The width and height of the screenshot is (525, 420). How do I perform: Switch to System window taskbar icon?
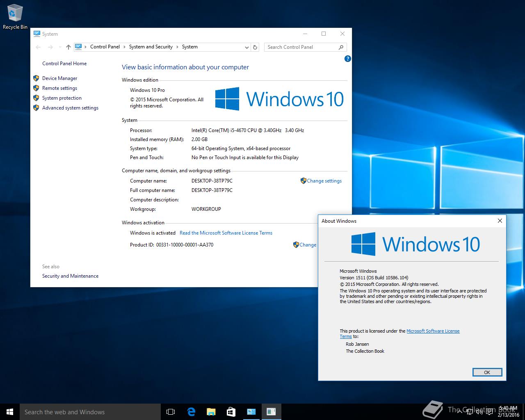[x=251, y=412]
